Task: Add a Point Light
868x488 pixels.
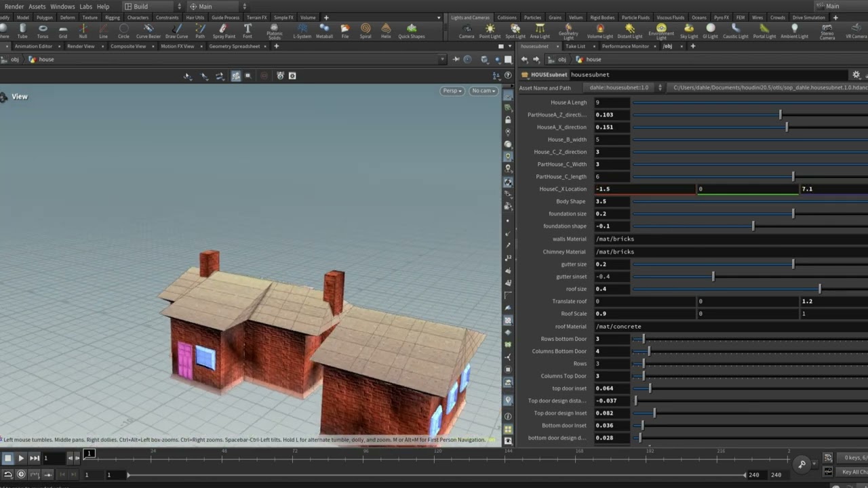Action: [x=490, y=30]
